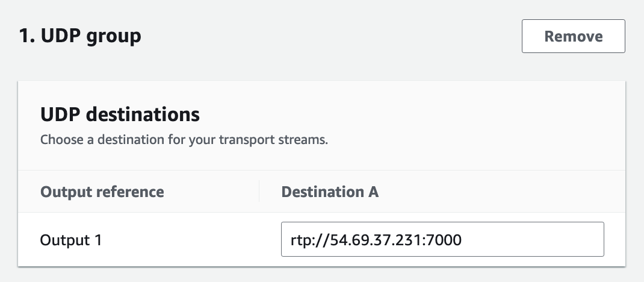Click the Output reference column header
Viewport: 644px width, 282px height.
tap(102, 192)
